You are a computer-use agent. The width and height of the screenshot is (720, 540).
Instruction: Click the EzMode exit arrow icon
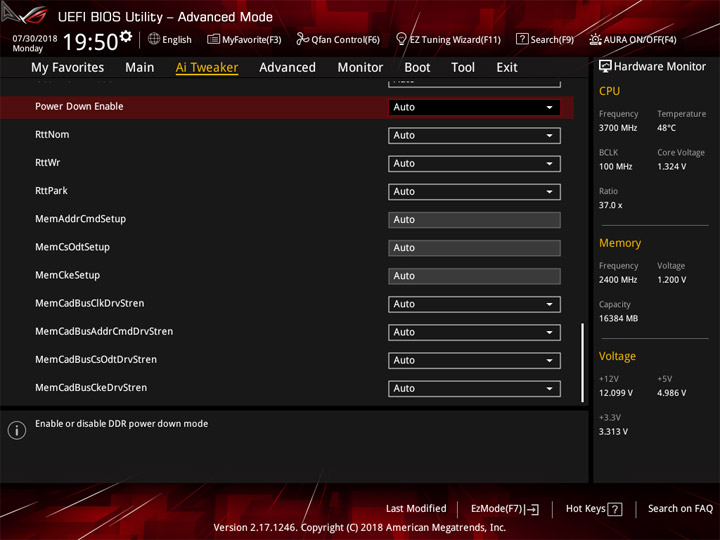tap(533, 509)
